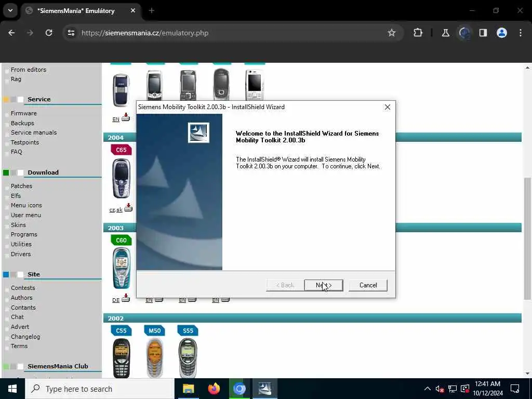Image resolution: width=532 pixels, height=399 pixels.
Task: Open the Authors link
Action: point(22,298)
